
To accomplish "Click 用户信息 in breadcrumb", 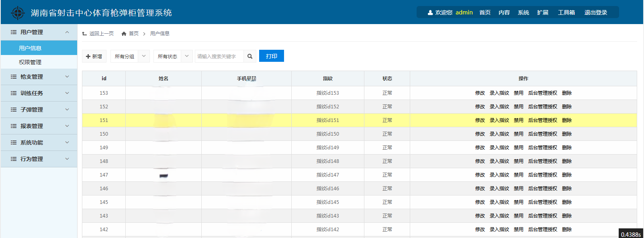I will coord(160,34).
